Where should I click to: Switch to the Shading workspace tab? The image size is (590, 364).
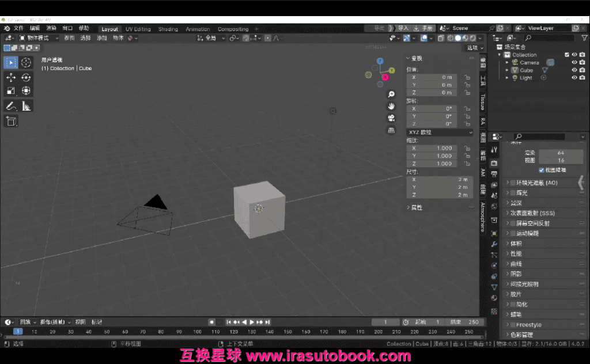[x=168, y=29]
